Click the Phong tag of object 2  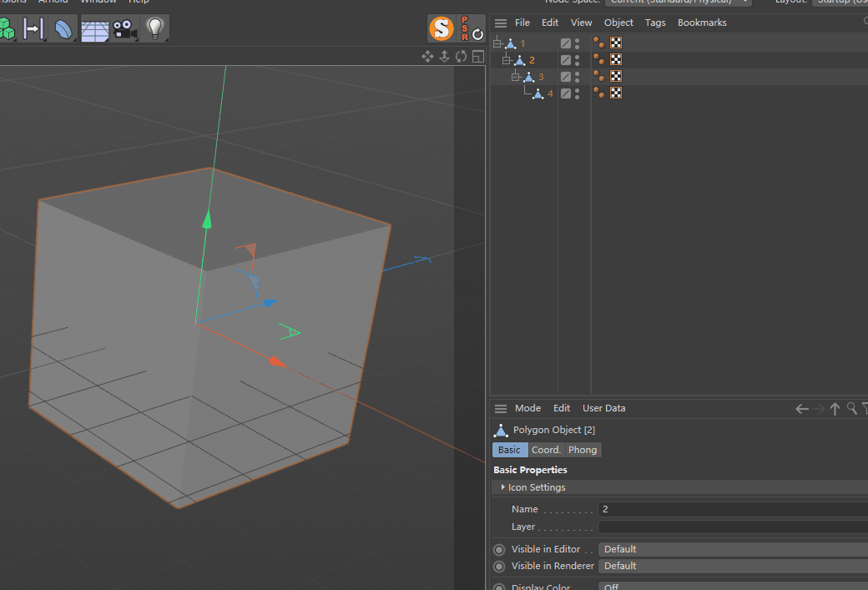599,59
